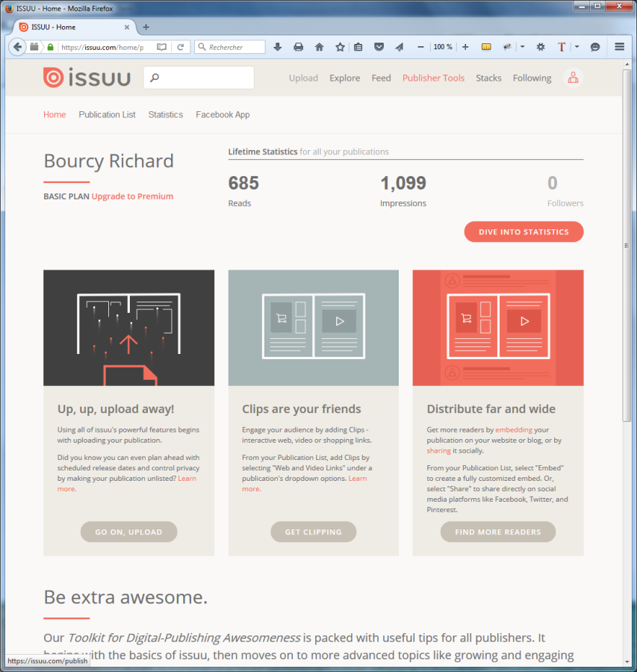Click the folder icon before the padlock
Screen dimensions: 637x672
[x=34, y=47]
